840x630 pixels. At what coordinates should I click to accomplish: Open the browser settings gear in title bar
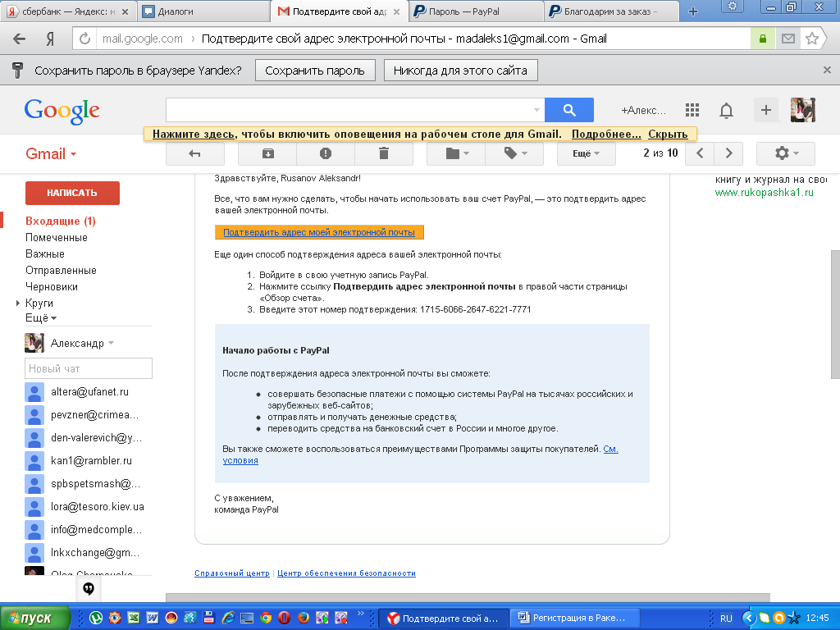pos(733,7)
